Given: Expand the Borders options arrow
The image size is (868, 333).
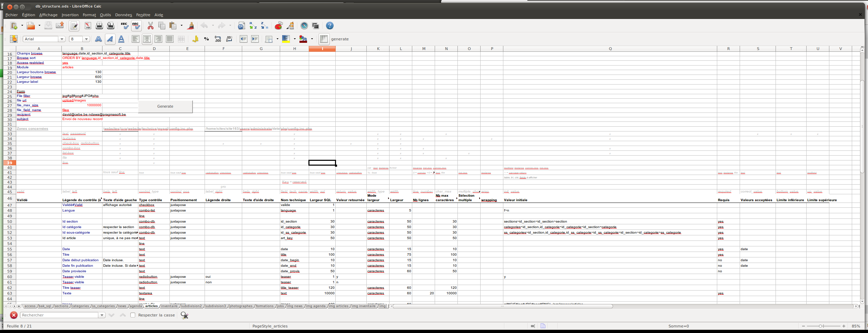Looking at the screenshot, I should click(277, 39).
